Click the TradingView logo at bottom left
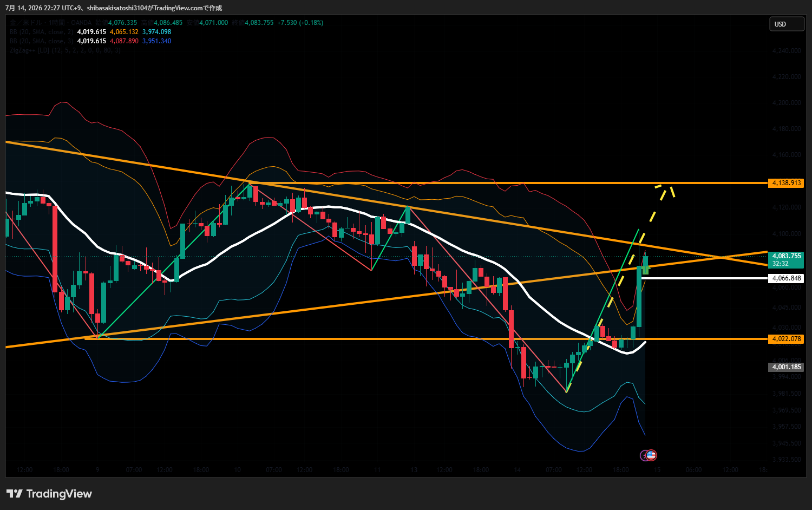812x510 pixels. 49,494
